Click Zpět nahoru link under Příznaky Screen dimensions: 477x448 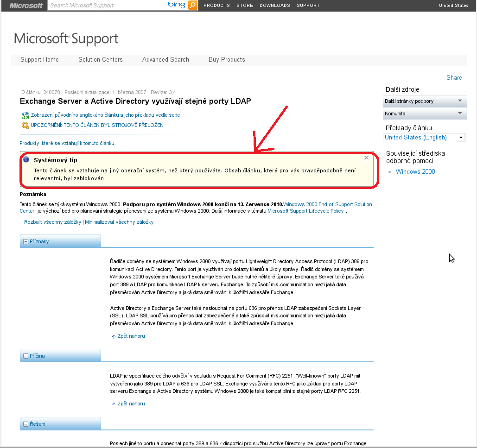131,336
